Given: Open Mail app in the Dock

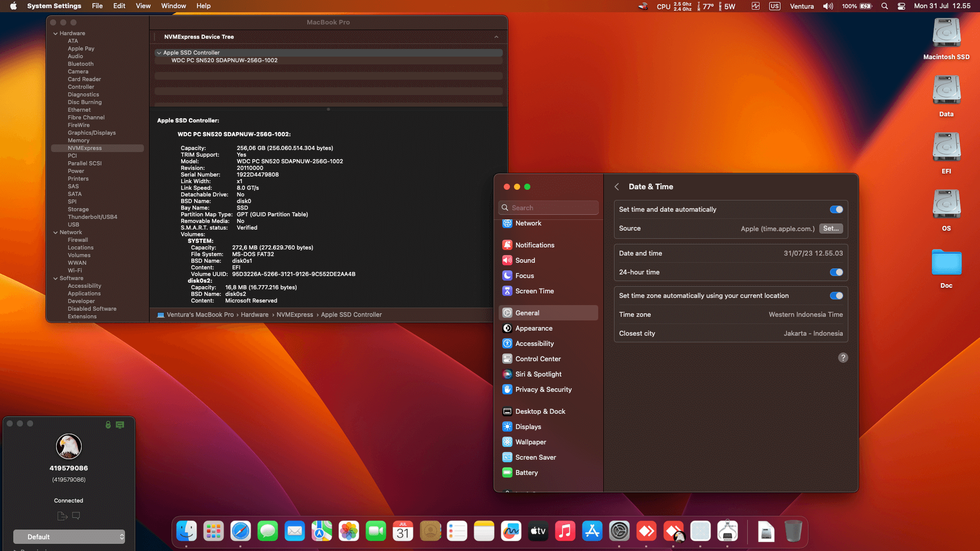Looking at the screenshot, I should [295, 531].
